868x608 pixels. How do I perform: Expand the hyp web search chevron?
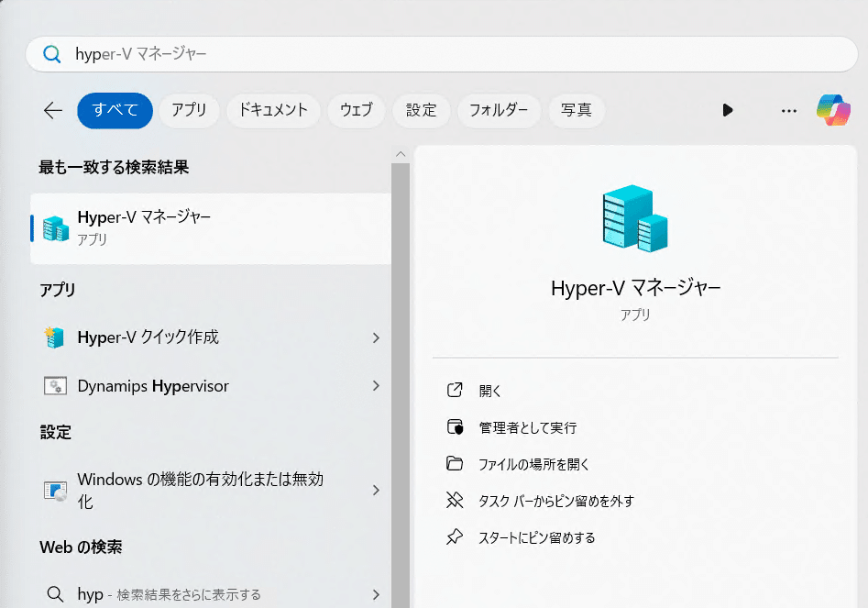376,595
